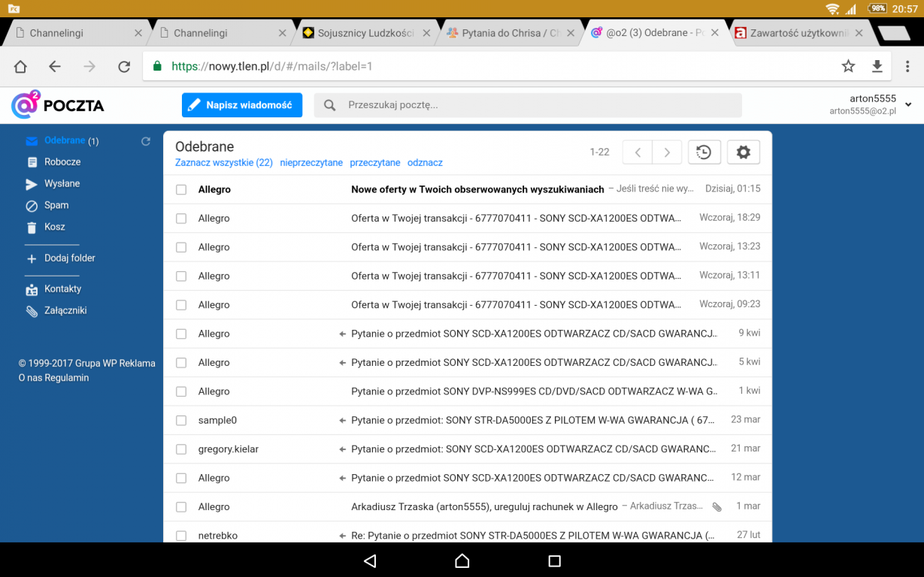Open Kontakty in the sidebar
The height and width of the screenshot is (577, 924).
(x=62, y=288)
